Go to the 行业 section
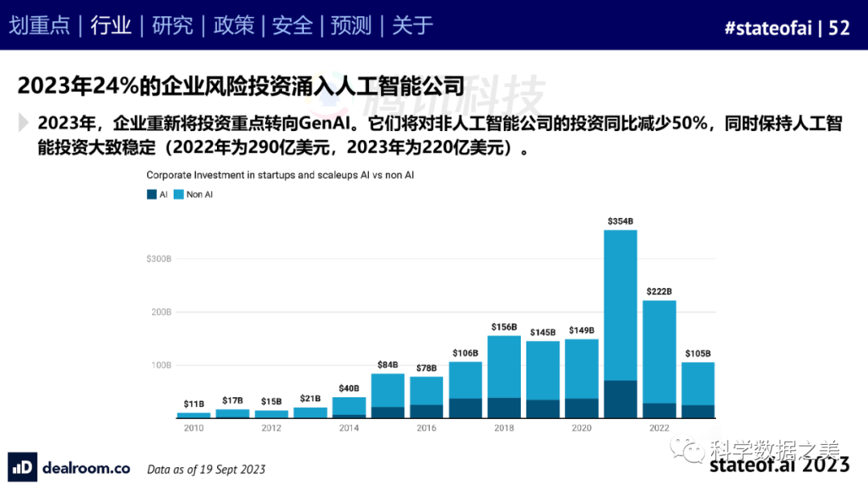Screen dimensions: 868x489 (x=111, y=26)
